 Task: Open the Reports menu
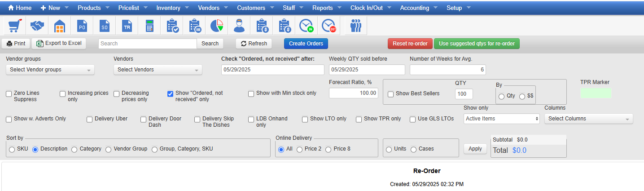tap(327, 8)
